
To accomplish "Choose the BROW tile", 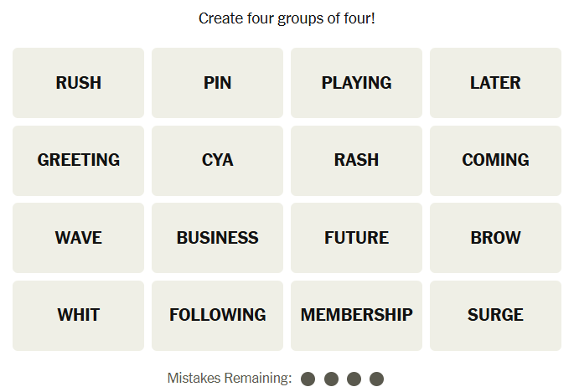I will (495, 238).
